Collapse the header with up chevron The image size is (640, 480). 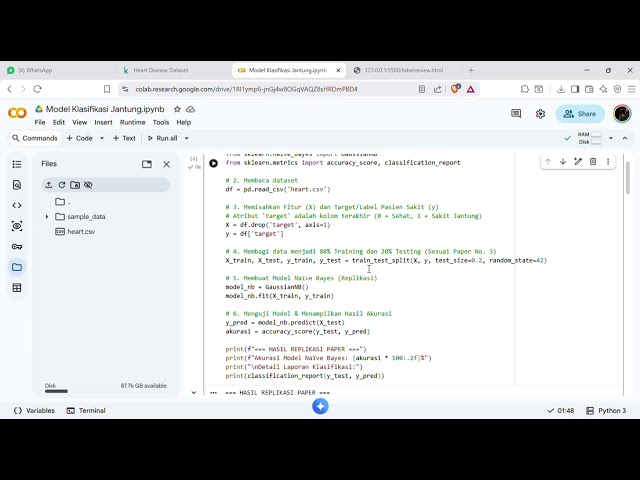pos(625,138)
